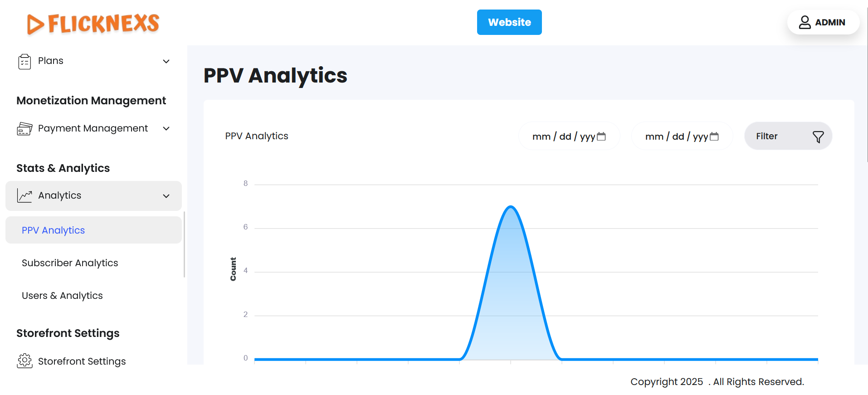This screenshot has width=868, height=395.
Task: Click the start date input field
Action: tap(562, 137)
